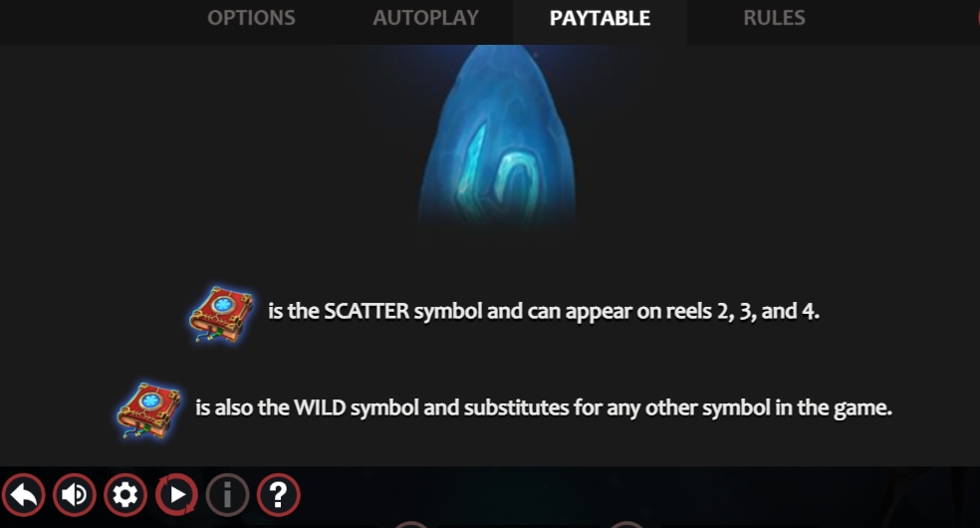Image resolution: width=980 pixels, height=528 pixels.
Task: Click the WILD book symbol icon
Action: tap(148, 409)
